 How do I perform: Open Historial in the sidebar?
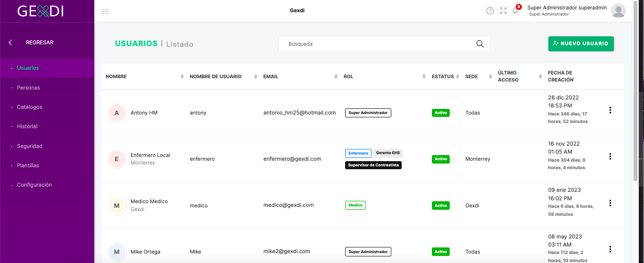[27, 126]
